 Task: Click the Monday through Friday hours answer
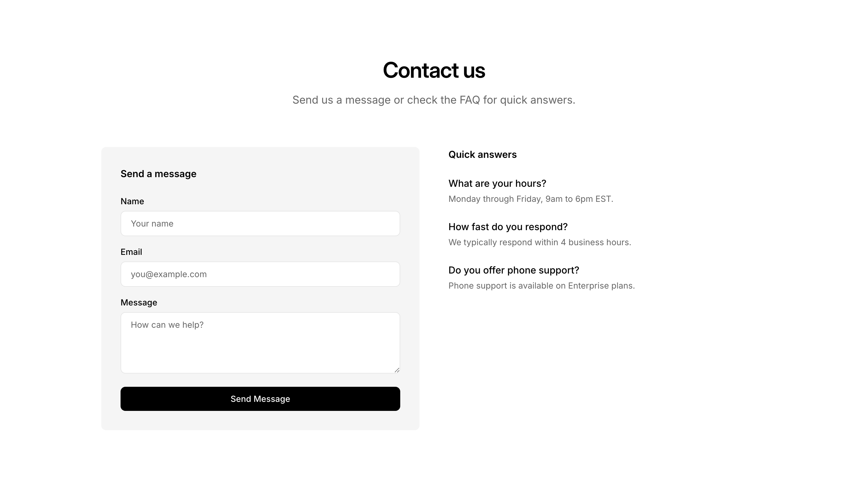(x=530, y=199)
